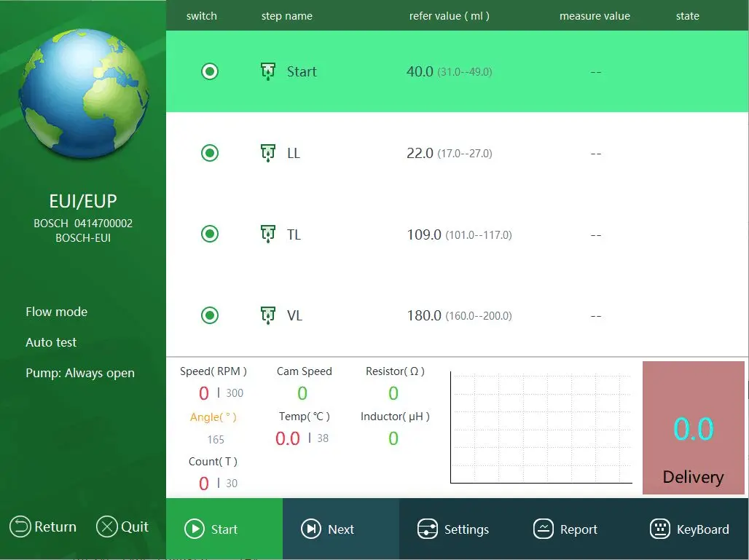749x560 pixels.
Task: Toggle the TL step switch
Action: coord(210,234)
